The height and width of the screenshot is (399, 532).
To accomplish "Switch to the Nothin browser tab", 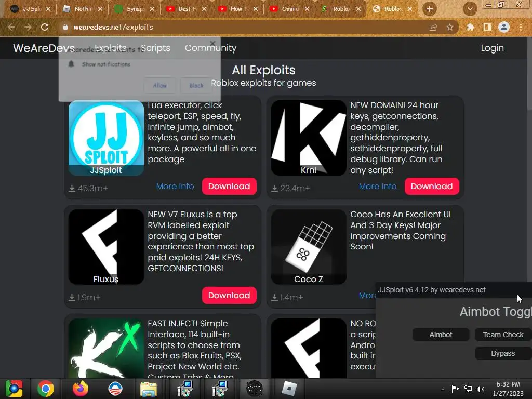I will coord(82,9).
